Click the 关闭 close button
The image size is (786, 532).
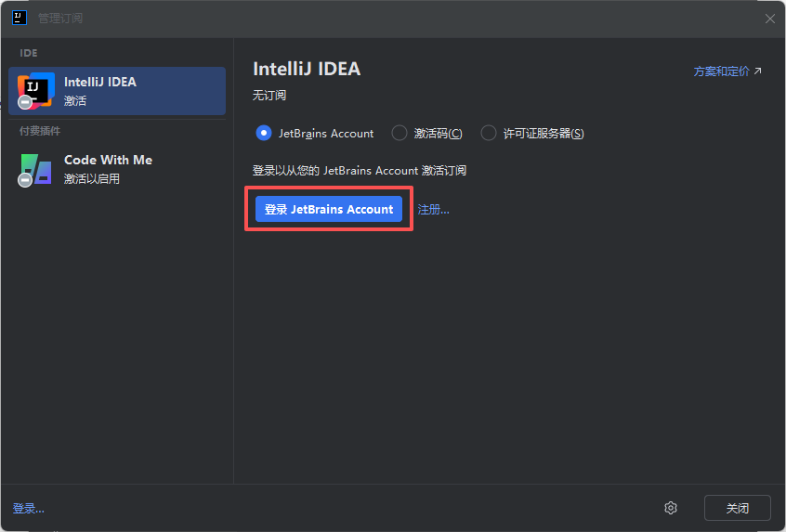(x=738, y=508)
